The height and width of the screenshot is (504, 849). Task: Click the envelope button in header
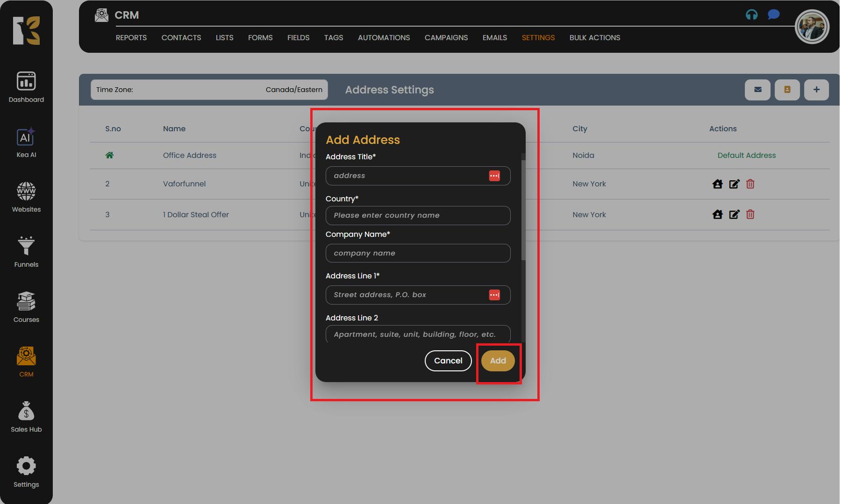757,90
